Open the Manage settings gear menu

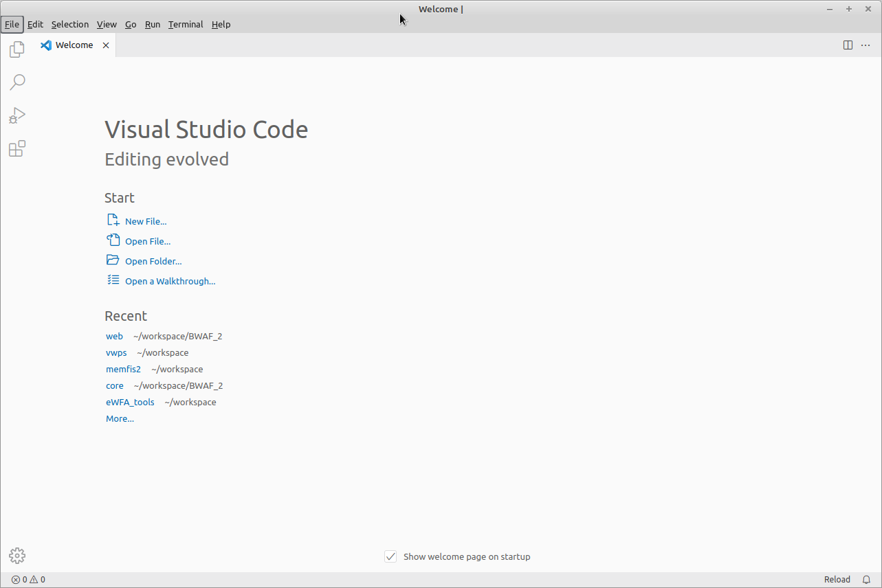(x=16, y=555)
